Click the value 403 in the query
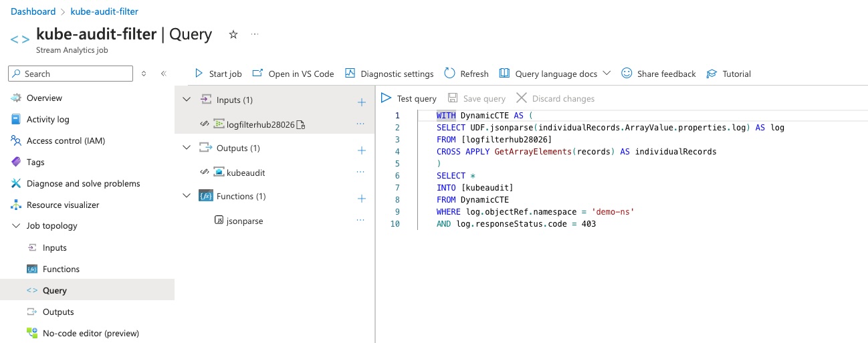 588,223
